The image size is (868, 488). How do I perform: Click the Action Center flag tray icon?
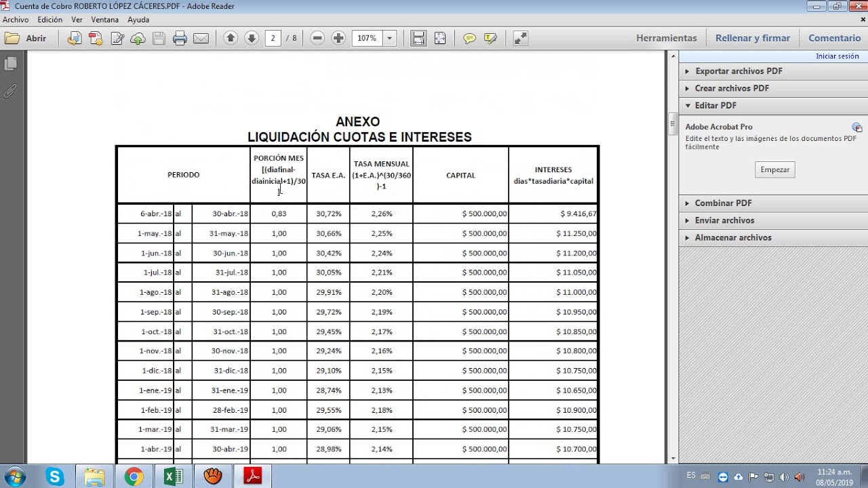pos(753,476)
